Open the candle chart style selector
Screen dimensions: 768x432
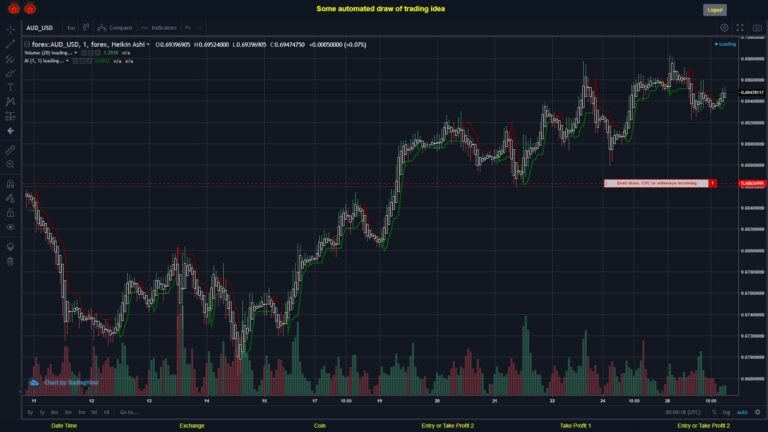(86, 27)
